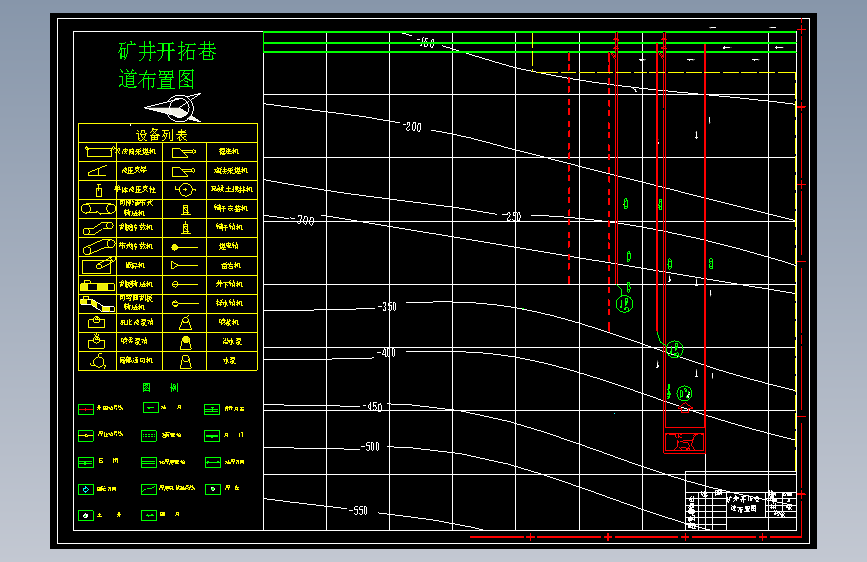Click the -550 contour label

click(358, 511)
